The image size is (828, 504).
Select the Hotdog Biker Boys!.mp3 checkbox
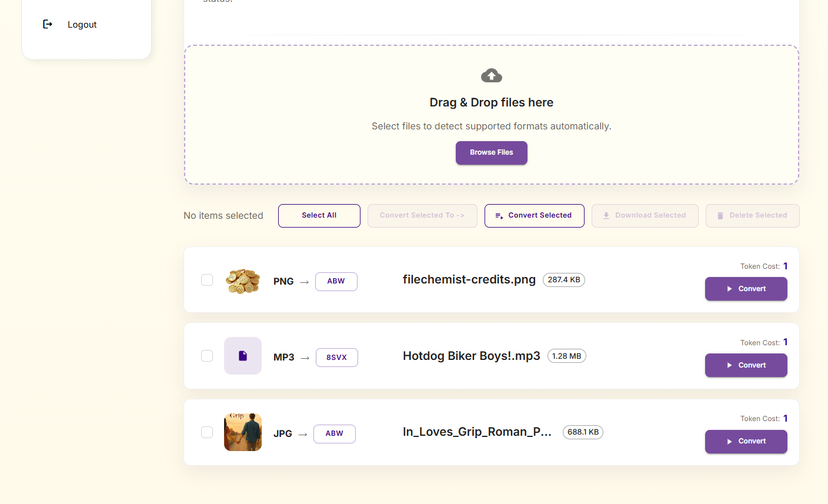207,356
